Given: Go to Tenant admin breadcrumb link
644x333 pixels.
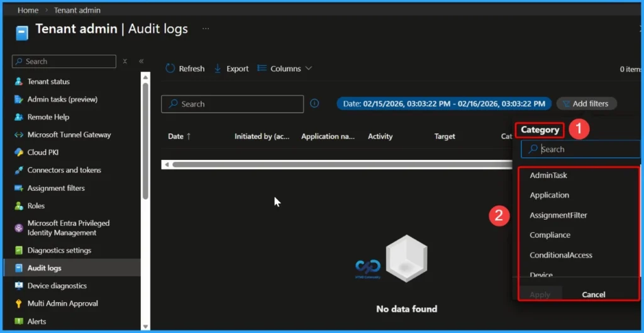Looking at the screenshot, I should (x=77, y=10).
